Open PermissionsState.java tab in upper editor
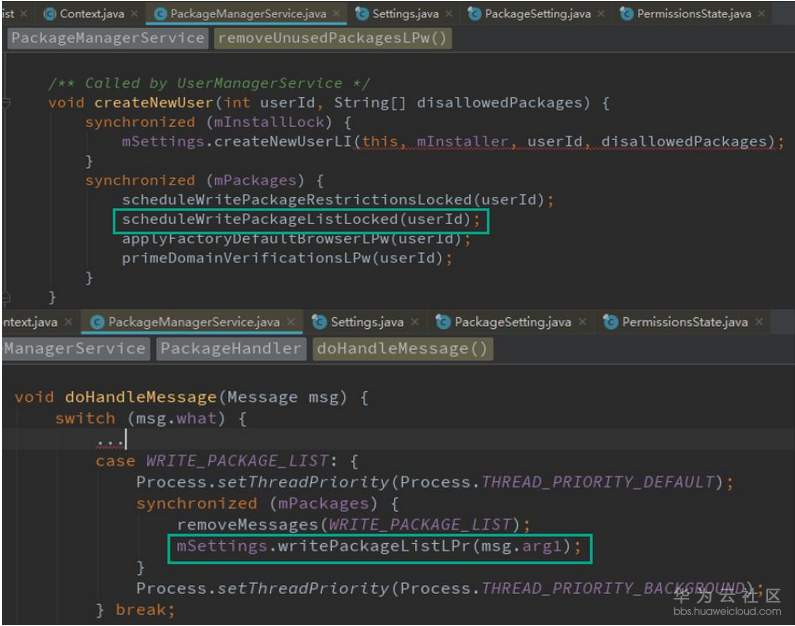The width and height of the screenshot is (795, 626). pyautogui.click(x=686, y=14)
